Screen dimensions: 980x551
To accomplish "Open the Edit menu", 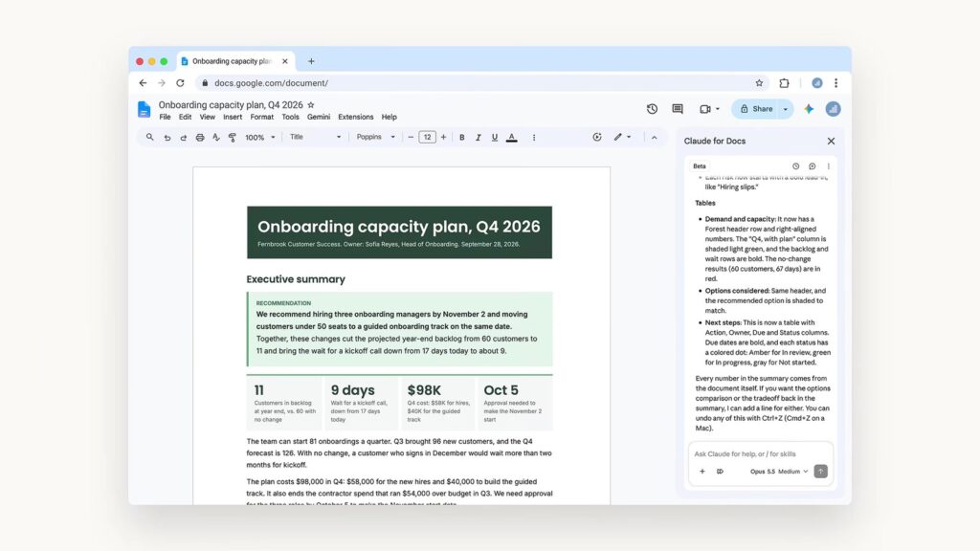I will click(185, 117).
